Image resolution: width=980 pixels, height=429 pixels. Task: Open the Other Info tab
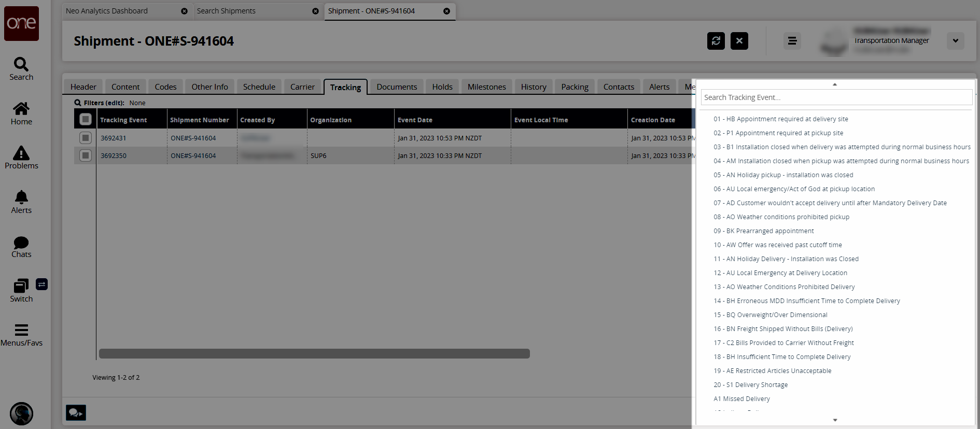[209, 87]
